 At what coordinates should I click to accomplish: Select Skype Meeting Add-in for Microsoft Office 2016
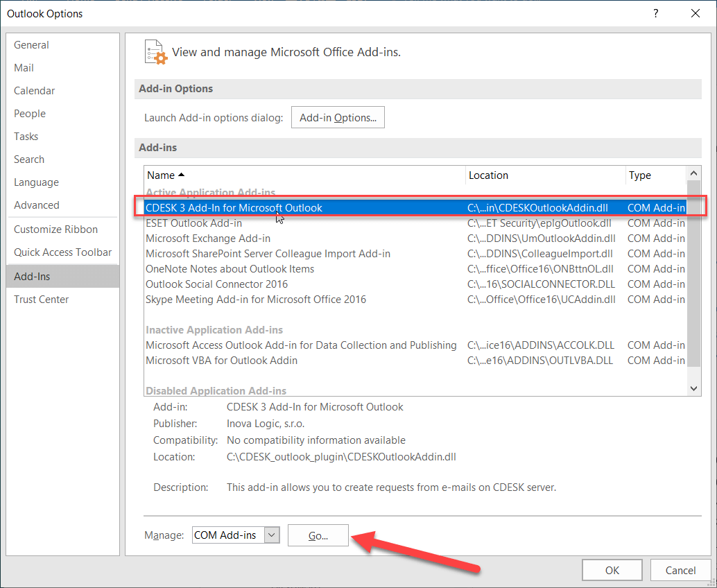pyautogui.click(x=415, y=299)
